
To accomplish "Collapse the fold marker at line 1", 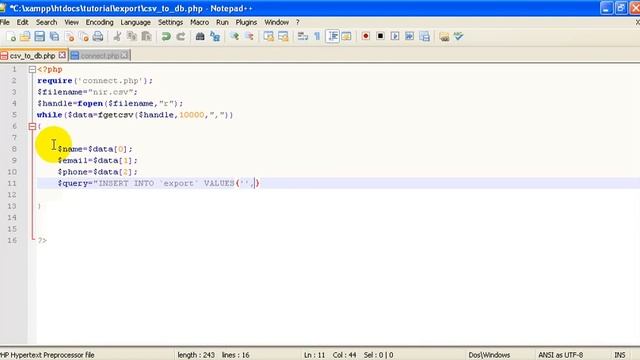I will (x=32, y=70).
